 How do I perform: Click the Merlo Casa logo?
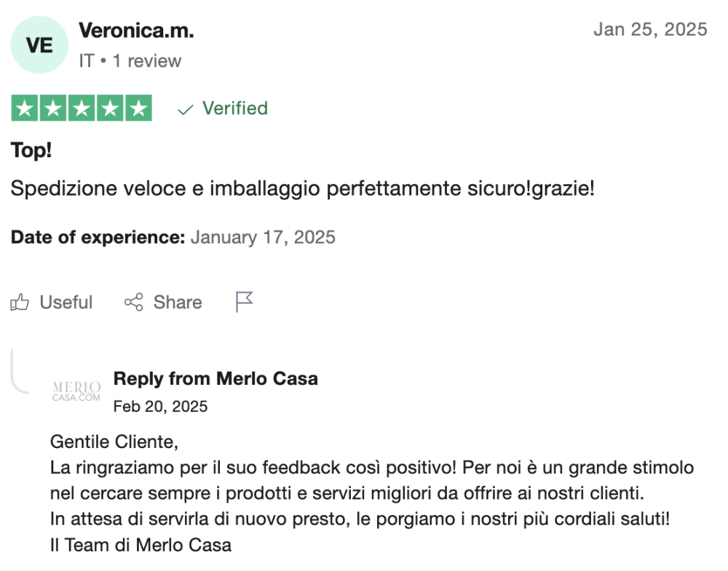point(76,391)
